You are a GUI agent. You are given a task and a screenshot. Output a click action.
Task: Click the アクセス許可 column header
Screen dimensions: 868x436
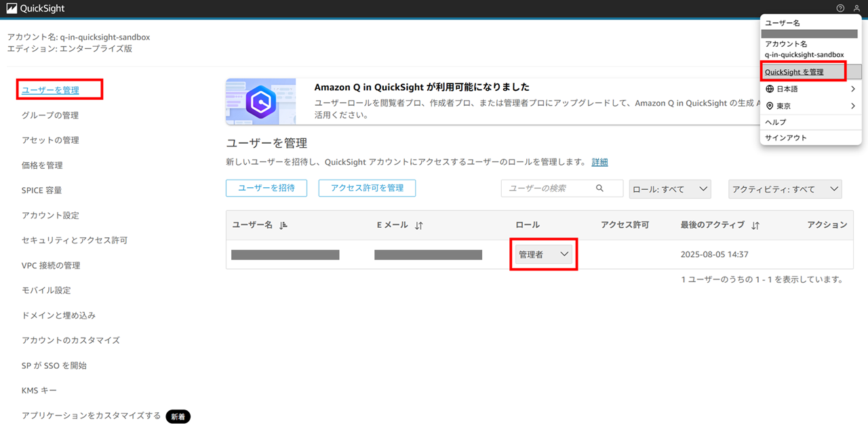[x=625, y=225]
